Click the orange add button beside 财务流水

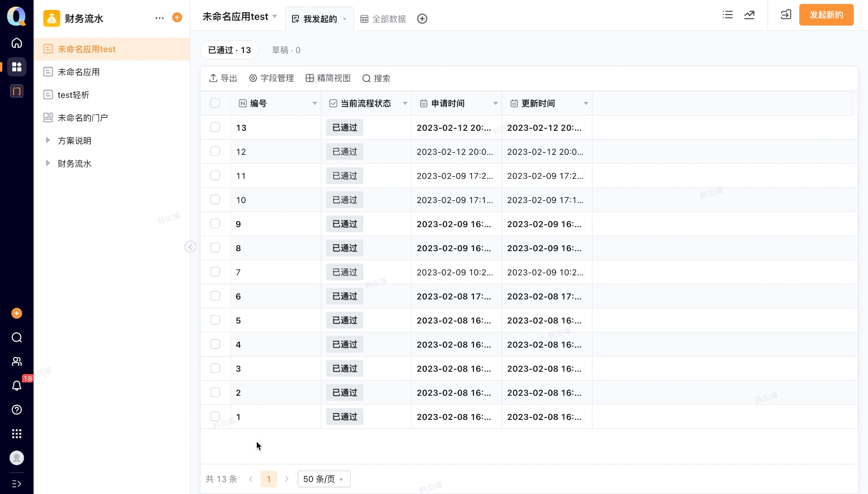[x=177, y=17]
